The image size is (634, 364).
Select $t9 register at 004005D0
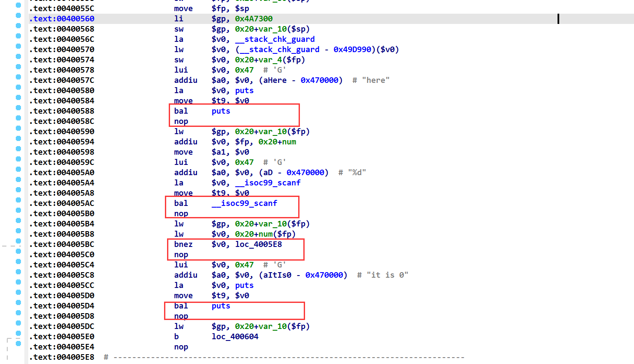coord(218,296)
